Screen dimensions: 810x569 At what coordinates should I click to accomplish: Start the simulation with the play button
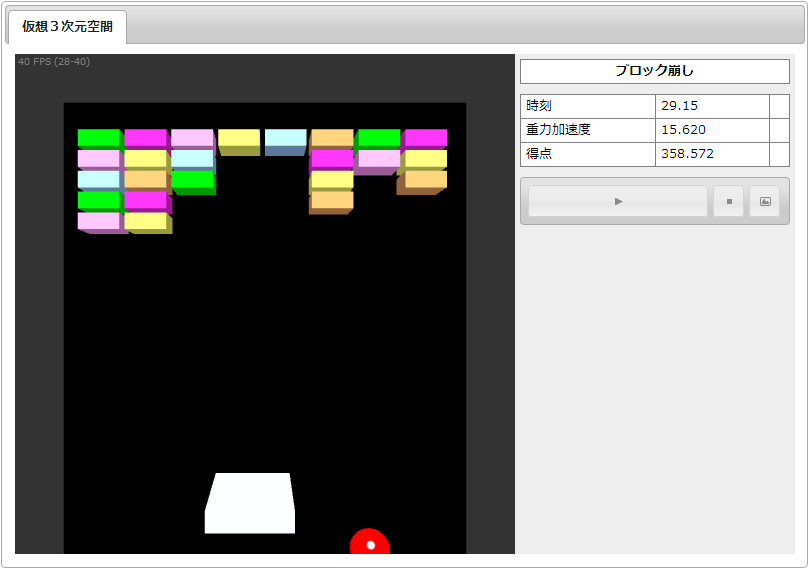point(618,201)
